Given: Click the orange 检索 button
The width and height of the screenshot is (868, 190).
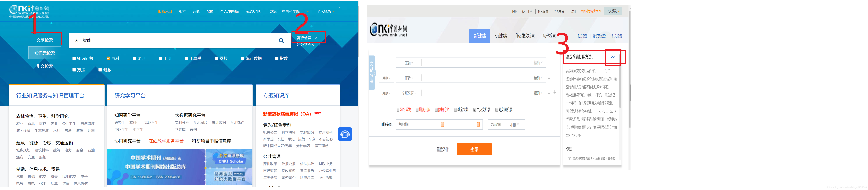Looking at the screenshot, I should [474, 149].
